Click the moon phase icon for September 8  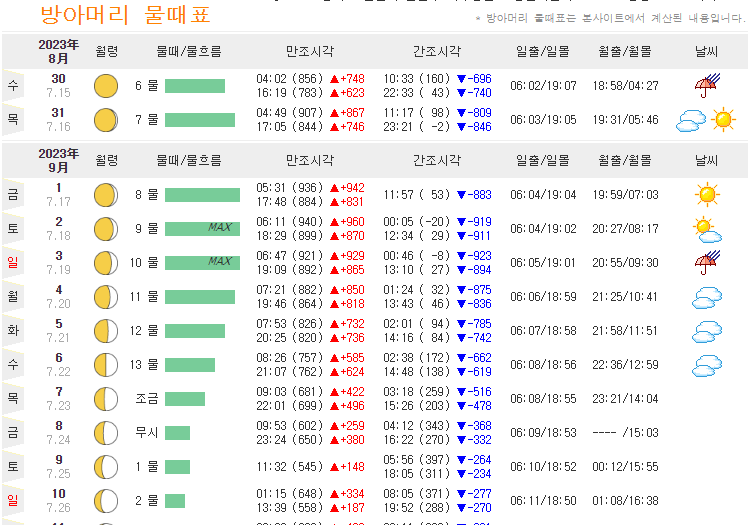pyautogui.click(x=106, y=433)
